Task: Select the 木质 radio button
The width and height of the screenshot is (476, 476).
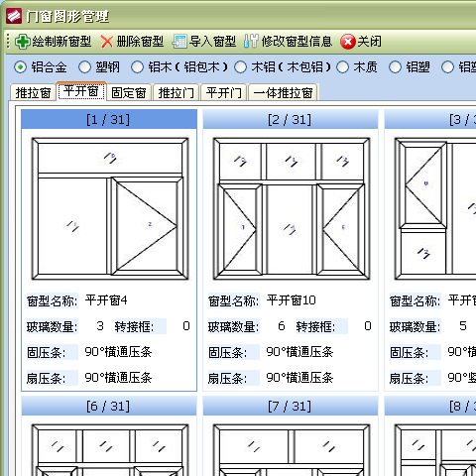Action: click(342, 67)
